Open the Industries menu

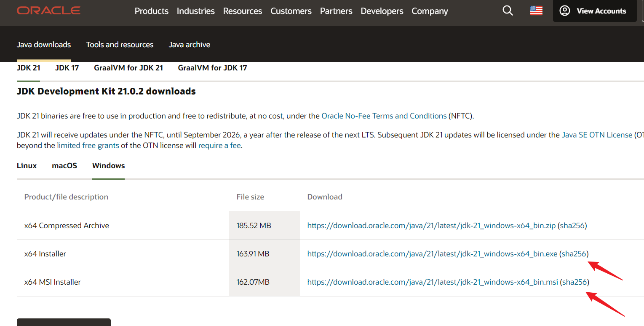(x=196, y=11)
